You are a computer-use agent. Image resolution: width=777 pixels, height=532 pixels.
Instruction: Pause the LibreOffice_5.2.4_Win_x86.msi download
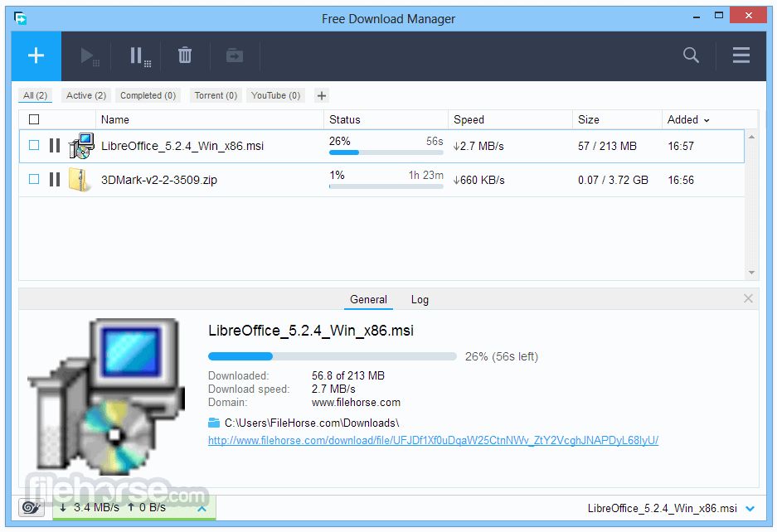(x=55, y=146)
